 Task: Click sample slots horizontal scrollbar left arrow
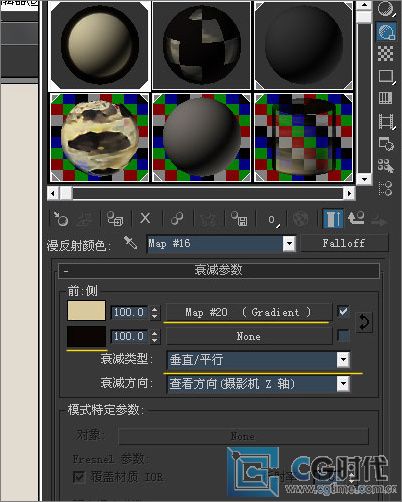click(53, 193)
